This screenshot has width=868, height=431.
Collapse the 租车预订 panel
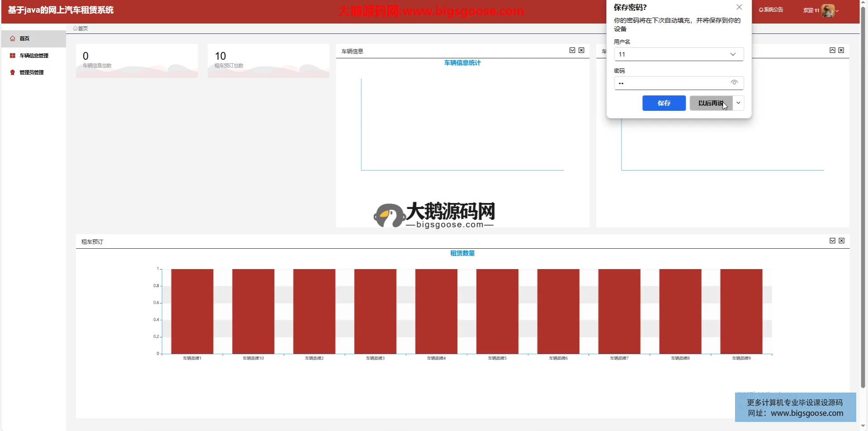pyautogui.click(x=832, y=241)
